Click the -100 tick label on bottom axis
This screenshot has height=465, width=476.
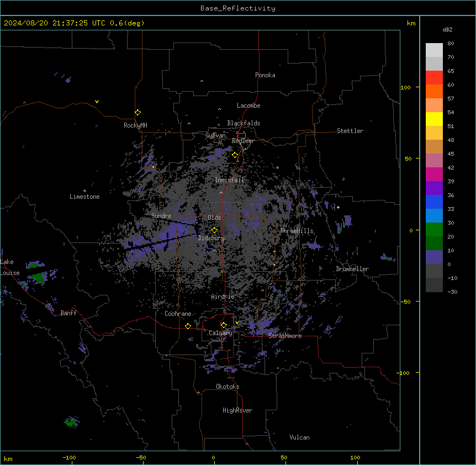coord(69,457)
